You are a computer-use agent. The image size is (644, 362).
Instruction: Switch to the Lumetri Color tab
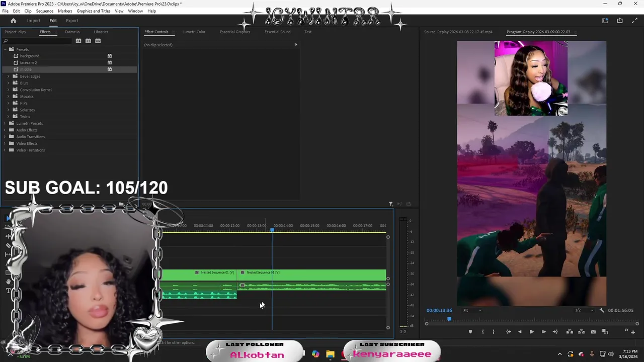(194, 32)
